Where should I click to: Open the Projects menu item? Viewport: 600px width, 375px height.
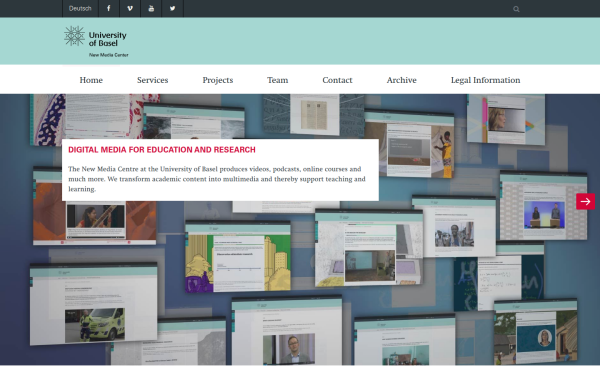click(x=218, y=80)
